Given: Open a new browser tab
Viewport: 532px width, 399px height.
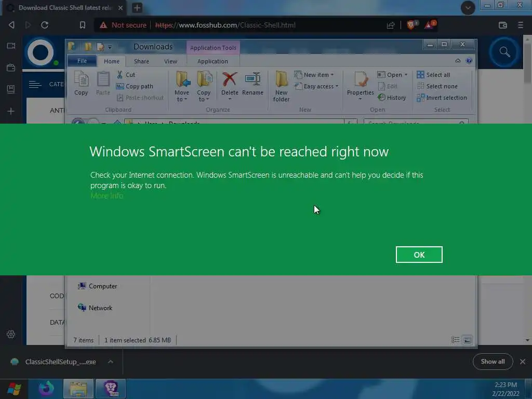Looking at the screenshot, I should click(x=137, y=7).
